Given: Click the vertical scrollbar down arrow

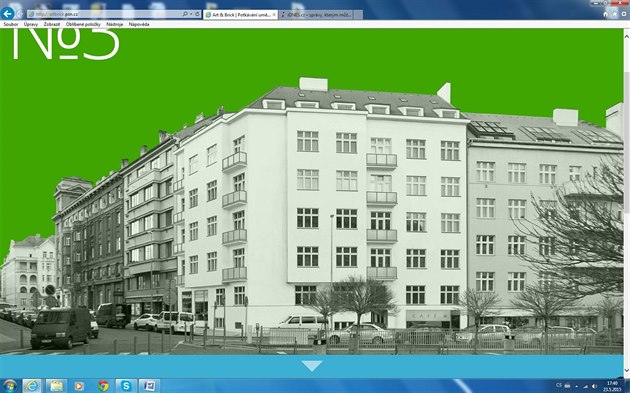Looking at the screenshot, I should tap(626, 370).
